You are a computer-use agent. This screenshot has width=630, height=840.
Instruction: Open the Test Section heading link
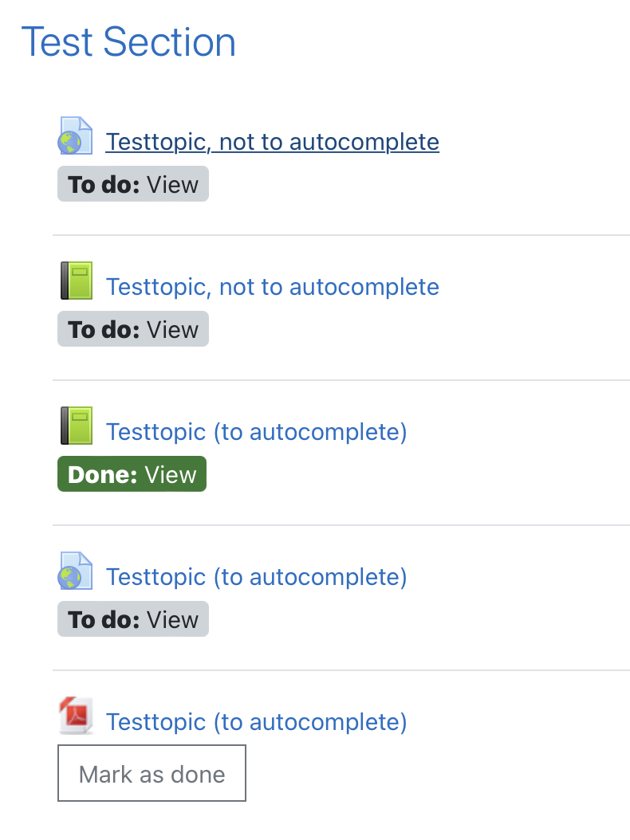(x=128, y=41)
